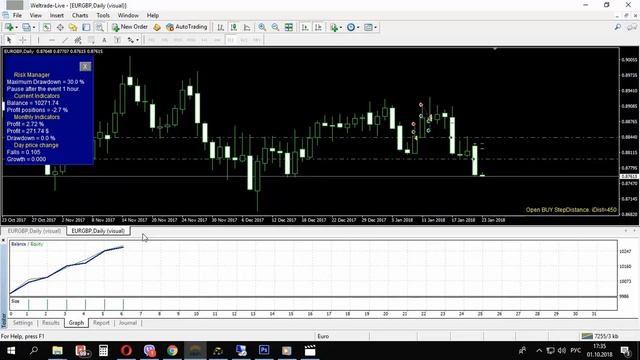Expand the New Chart dropdown arrow
The height and width of the screenshot is (360, 640).
16,27
